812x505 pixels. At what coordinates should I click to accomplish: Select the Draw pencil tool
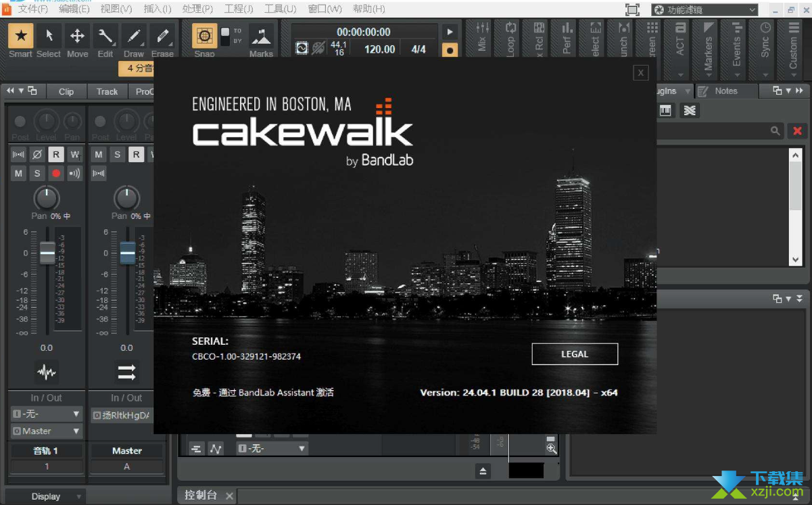[x=134, y=36]
